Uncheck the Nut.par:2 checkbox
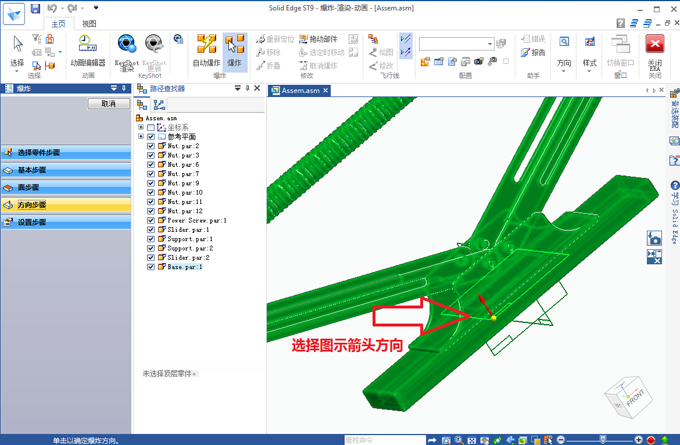Screen dimensions: 680x445 tap(151, 146)
